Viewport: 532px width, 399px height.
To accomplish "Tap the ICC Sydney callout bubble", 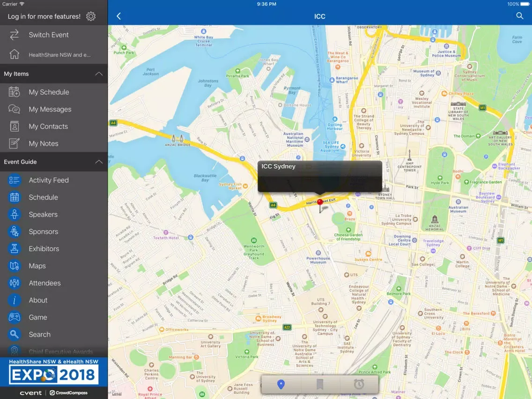I will tap(319, 177).
